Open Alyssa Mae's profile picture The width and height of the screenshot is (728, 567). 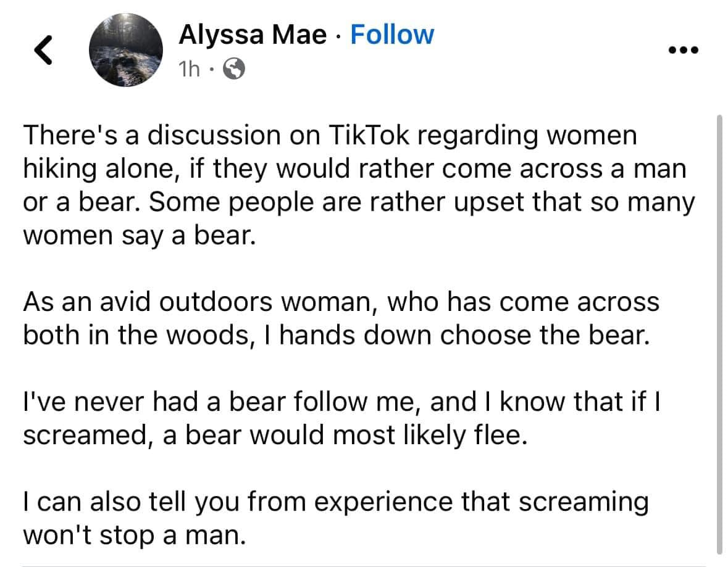tap(126, 49)
